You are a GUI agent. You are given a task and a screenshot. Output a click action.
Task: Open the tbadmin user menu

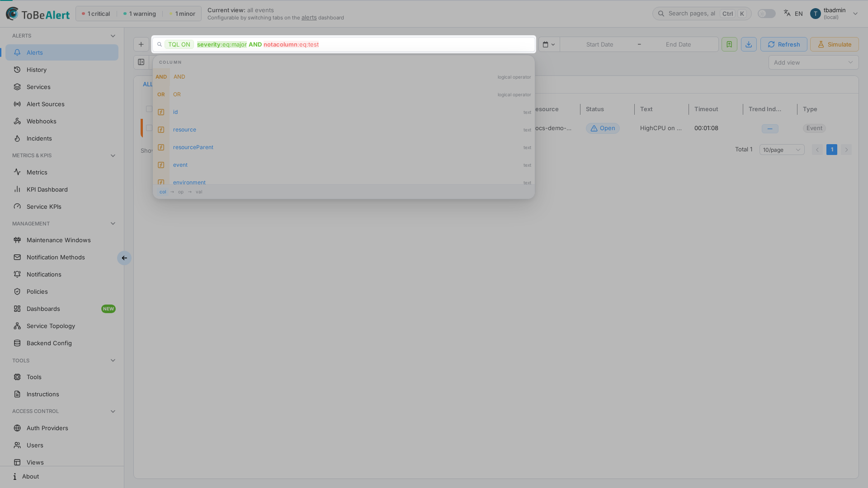834,14
